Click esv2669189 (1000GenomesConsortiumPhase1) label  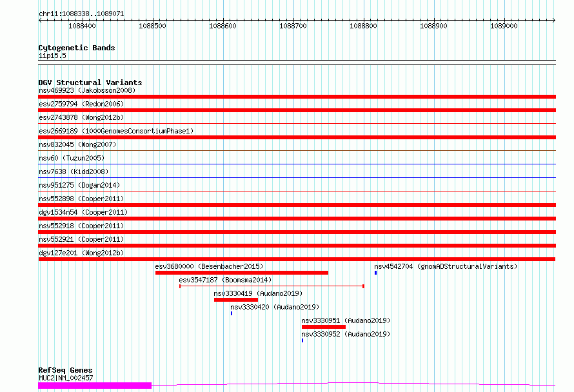(x=116, y=131)
